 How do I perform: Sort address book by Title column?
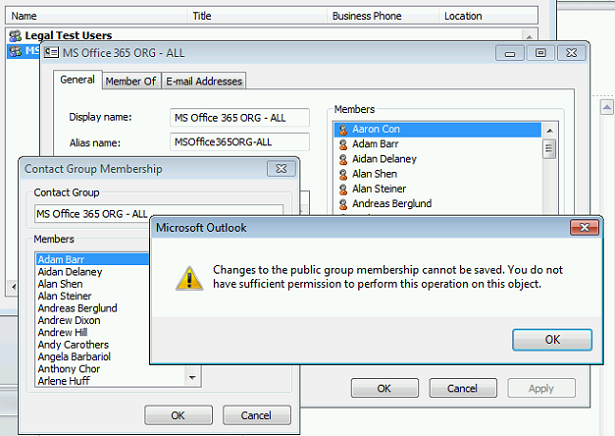pyautogui.click(x=257, y=16)
